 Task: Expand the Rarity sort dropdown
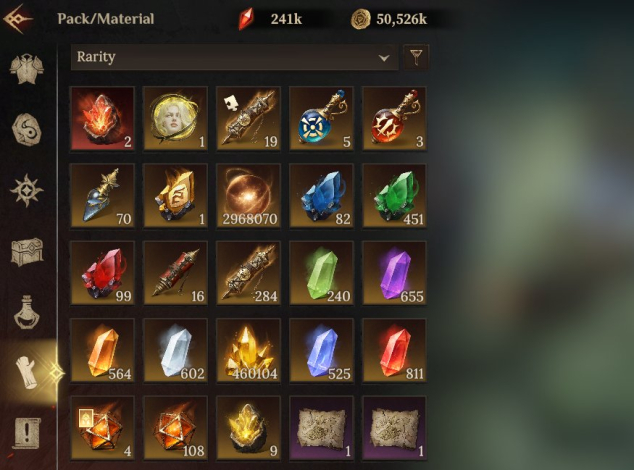(235, 57)
